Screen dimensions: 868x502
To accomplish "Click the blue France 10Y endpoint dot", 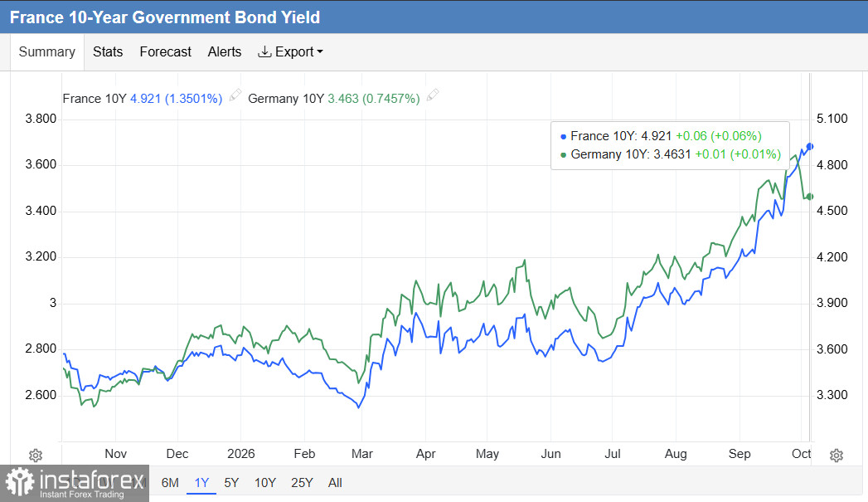I will coord(810,146).
